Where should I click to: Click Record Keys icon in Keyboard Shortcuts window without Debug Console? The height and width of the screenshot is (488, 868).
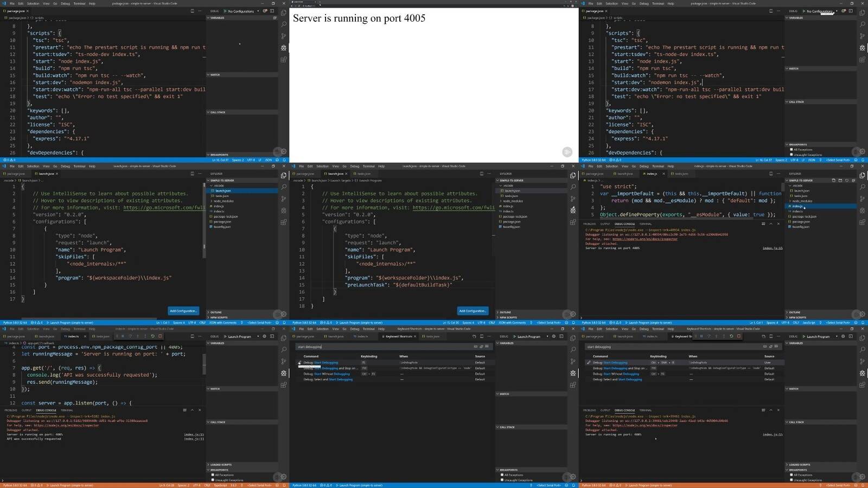[476, 346]
